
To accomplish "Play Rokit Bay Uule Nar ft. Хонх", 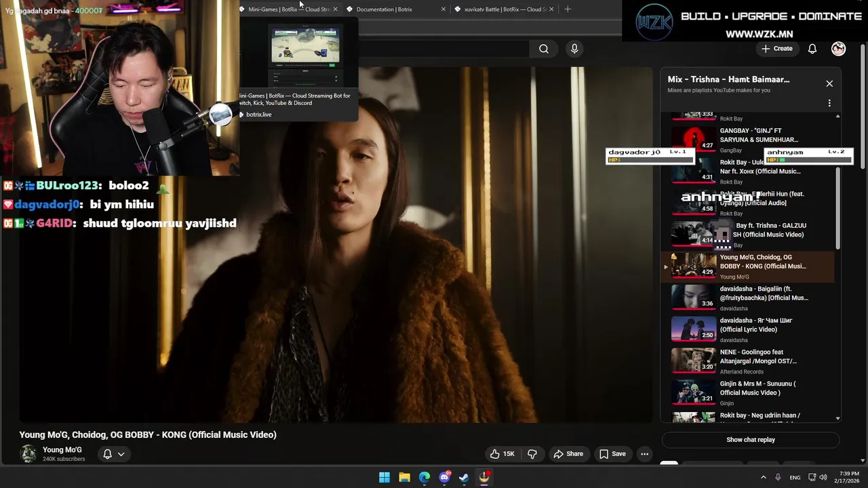I will click(x=749, y=171).
